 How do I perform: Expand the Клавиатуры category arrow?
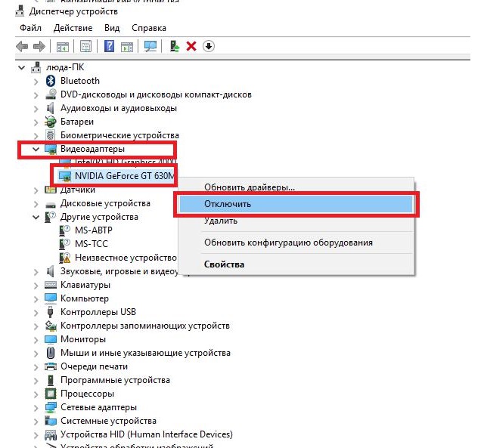point(36,286)
